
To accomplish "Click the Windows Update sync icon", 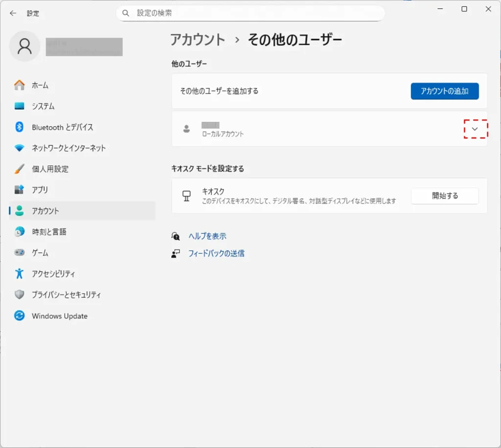I will click(20, 316).
